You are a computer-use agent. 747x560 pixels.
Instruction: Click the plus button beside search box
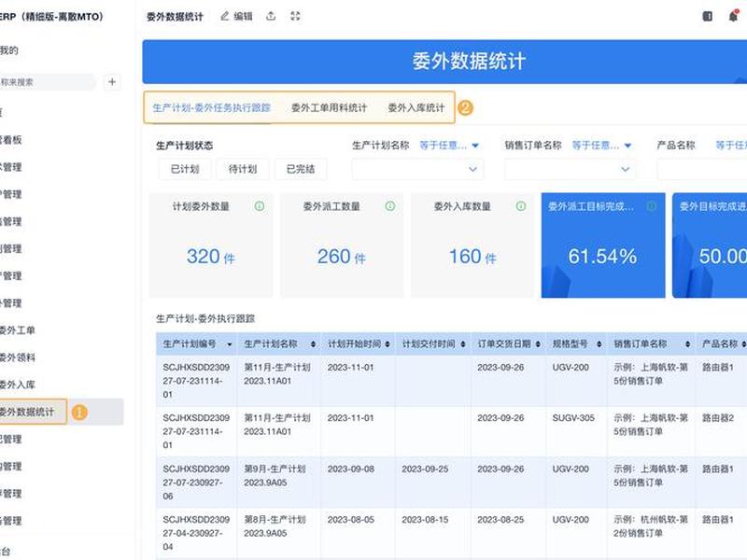point(112,82)
